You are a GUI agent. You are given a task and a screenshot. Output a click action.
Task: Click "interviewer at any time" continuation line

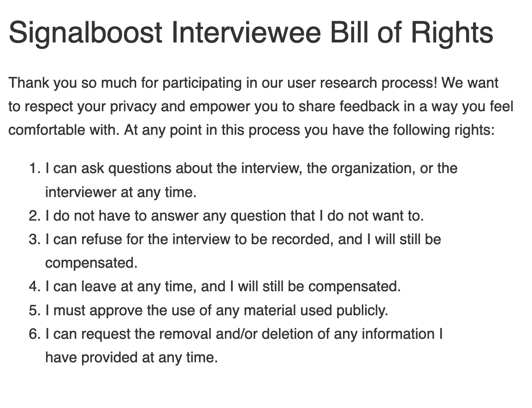click(x=121, y=192)
